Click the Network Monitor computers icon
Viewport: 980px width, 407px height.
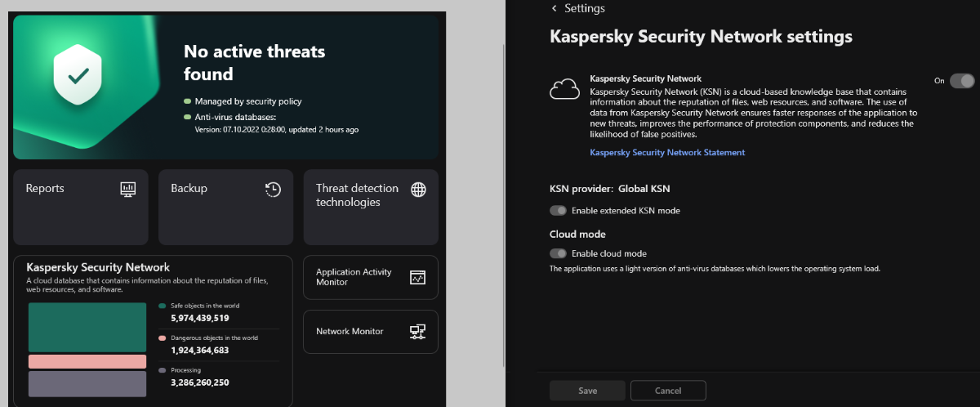[418, 332]
